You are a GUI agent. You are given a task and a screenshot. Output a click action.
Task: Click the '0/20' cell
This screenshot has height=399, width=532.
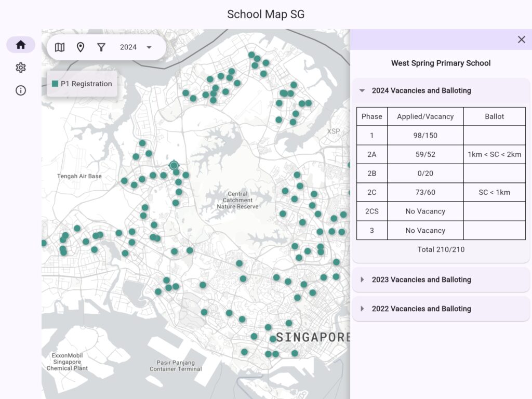[x=425, y=174]
